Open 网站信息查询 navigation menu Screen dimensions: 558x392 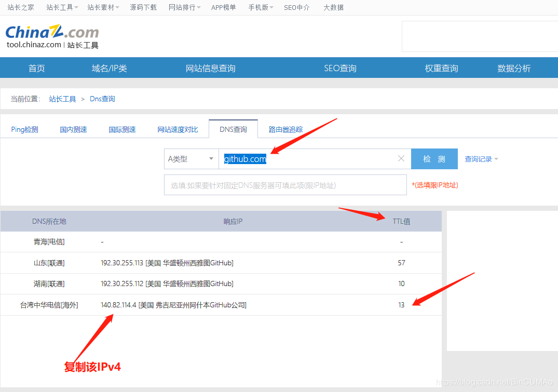pos(210,68)
